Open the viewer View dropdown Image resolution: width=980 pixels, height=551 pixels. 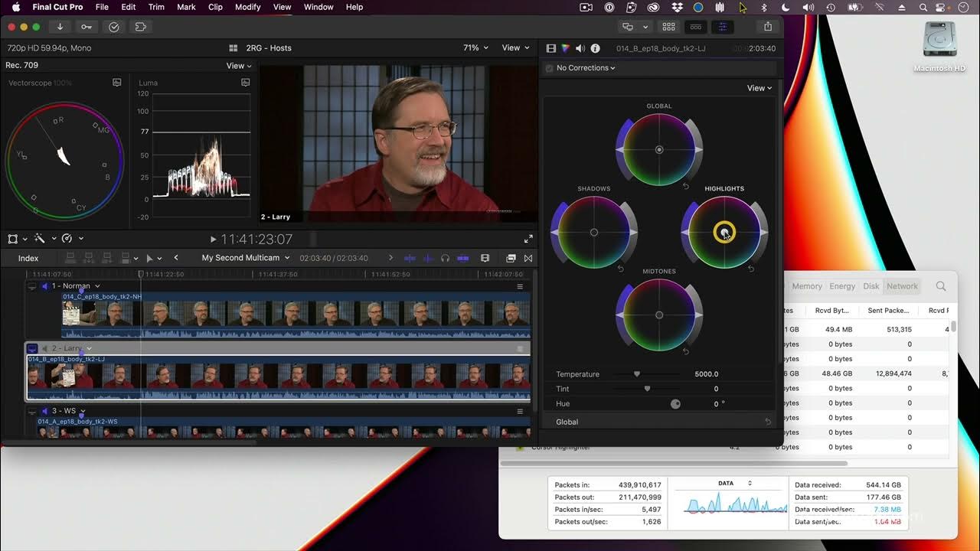click(515, 47)
